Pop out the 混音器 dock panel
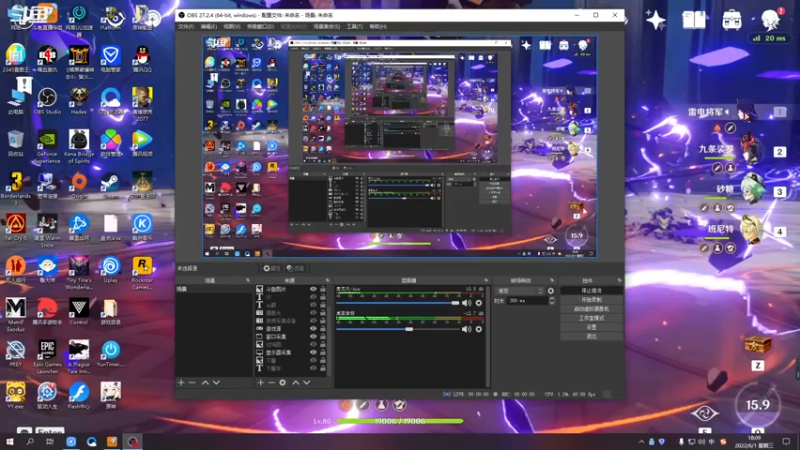 [486, 281]
